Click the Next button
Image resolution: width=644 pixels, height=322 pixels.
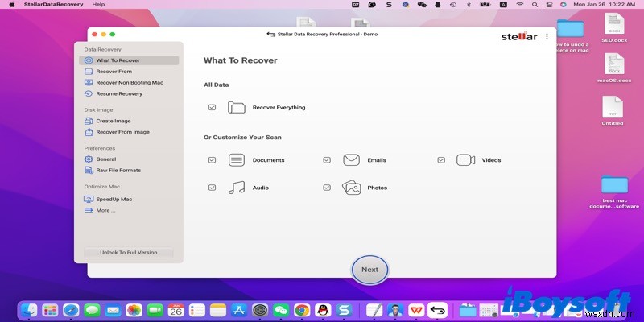(x=369, y=270)
